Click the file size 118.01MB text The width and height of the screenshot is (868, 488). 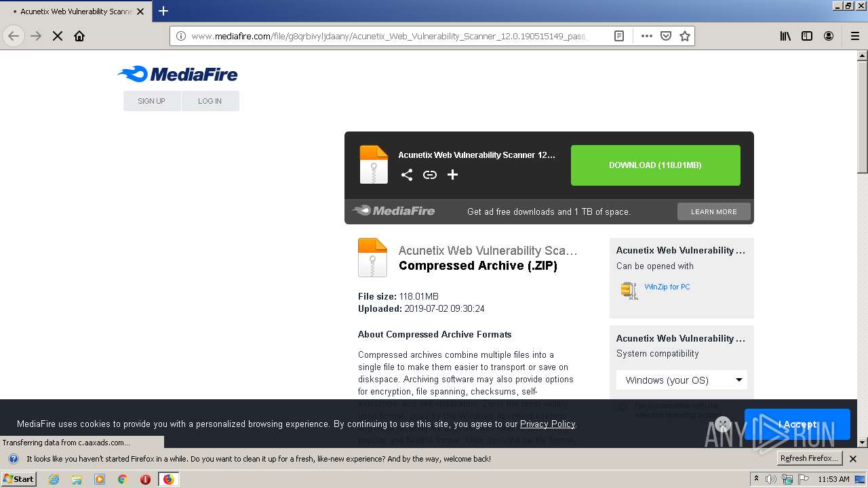tap(419, 296)
